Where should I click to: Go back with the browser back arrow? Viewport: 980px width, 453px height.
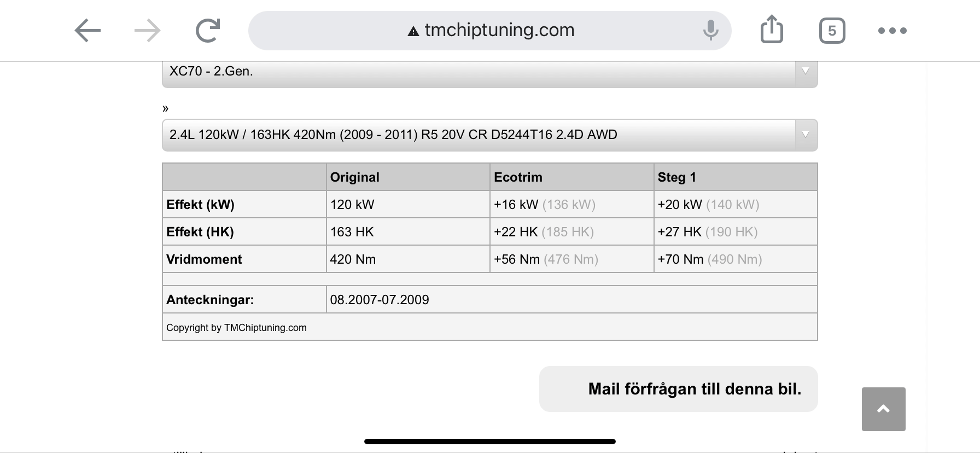[88, 31]
